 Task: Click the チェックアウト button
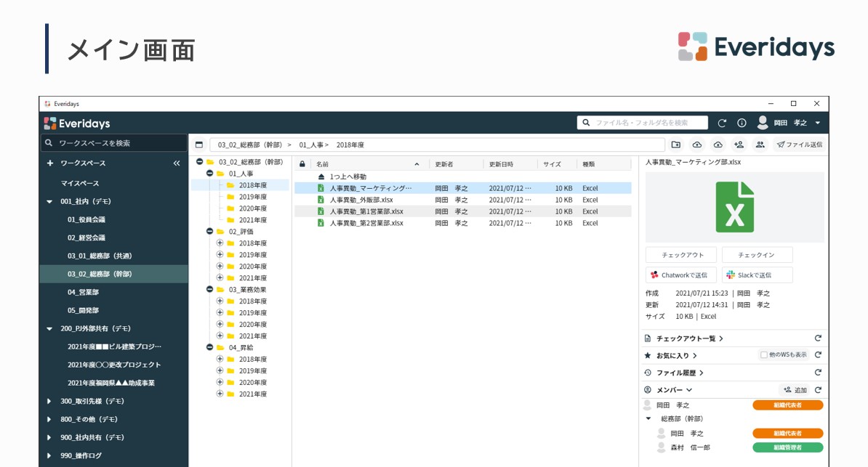point(681,255)
